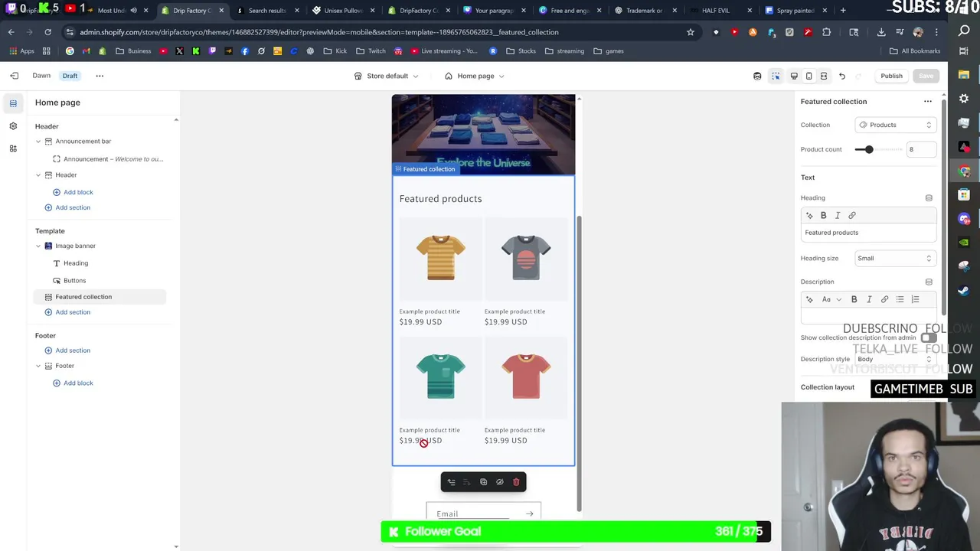Reload the page in Chrome
Screen dimensions: 980x551
tap(47, 32)
